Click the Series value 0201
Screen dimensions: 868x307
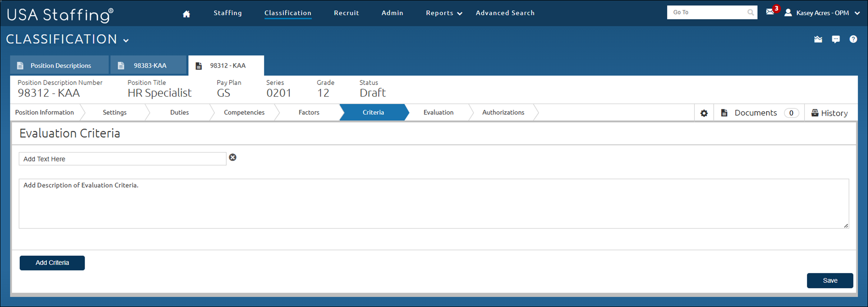[278, 93]
